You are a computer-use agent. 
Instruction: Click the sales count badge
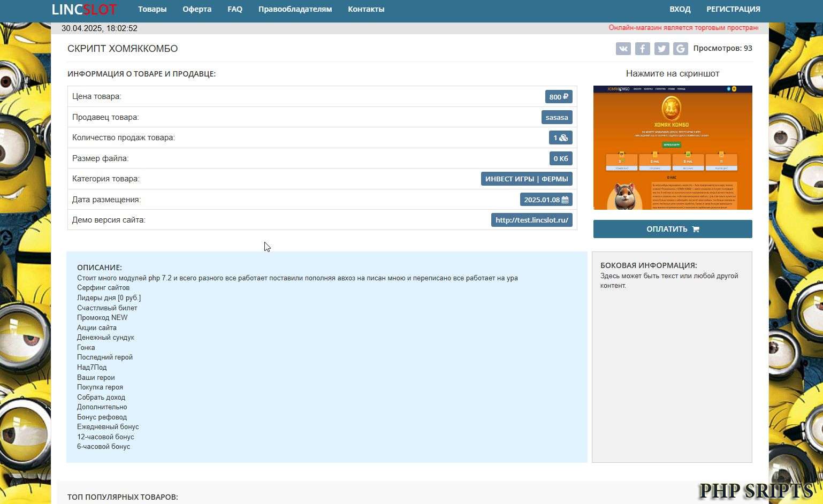pyautogui.click(x=560, y=138)
